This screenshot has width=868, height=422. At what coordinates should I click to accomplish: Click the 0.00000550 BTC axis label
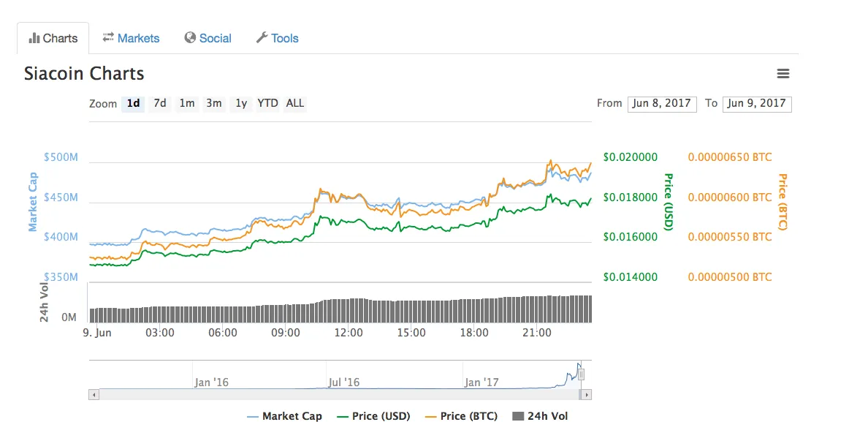click(x=730, y=237)
